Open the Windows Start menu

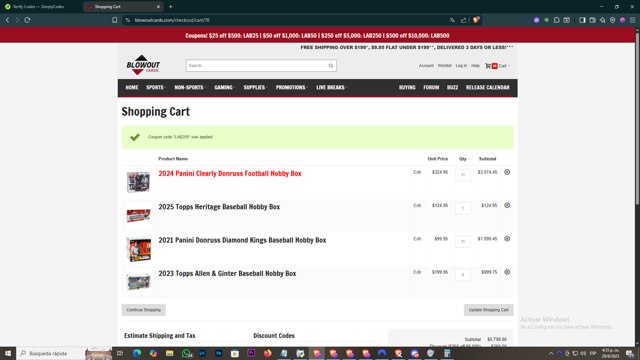click(x=8, y=353)
